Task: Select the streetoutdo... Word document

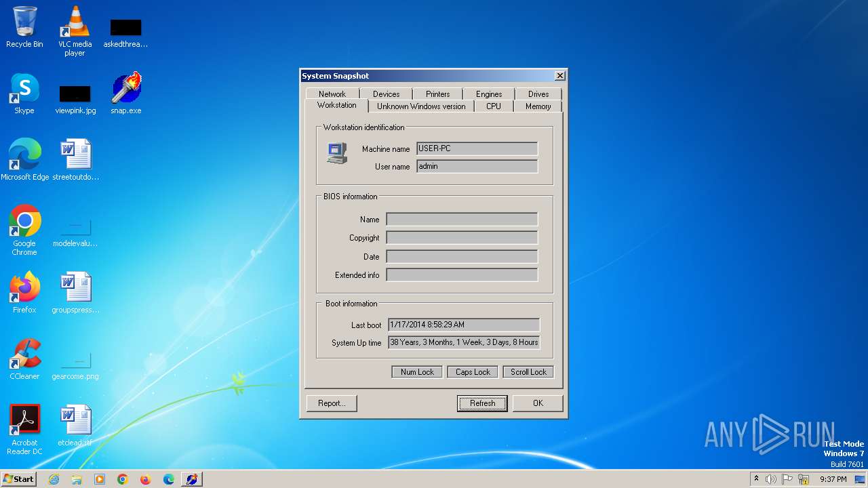Action: pos(75,160)
